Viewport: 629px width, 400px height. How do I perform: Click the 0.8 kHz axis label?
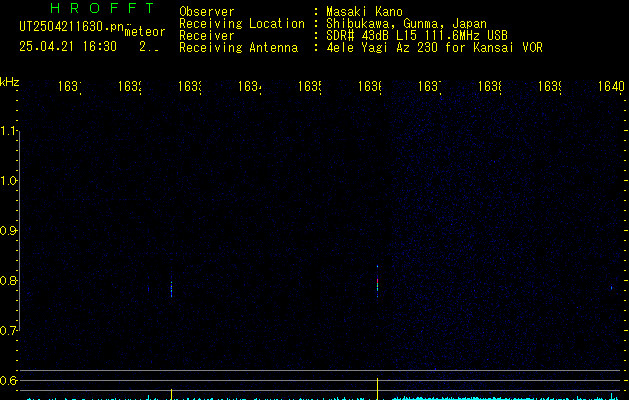tap(9, 280)
